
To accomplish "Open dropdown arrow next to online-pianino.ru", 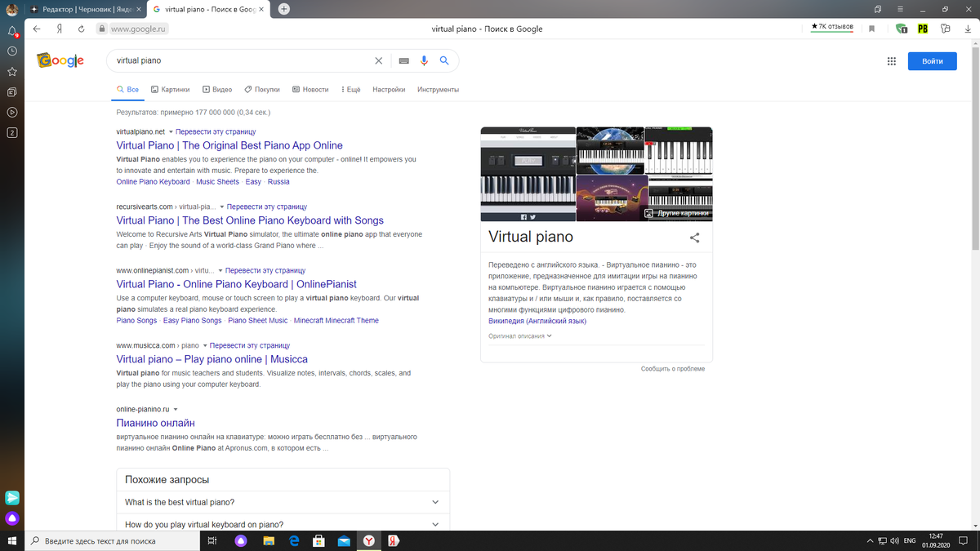I will [x=176, y=409].
